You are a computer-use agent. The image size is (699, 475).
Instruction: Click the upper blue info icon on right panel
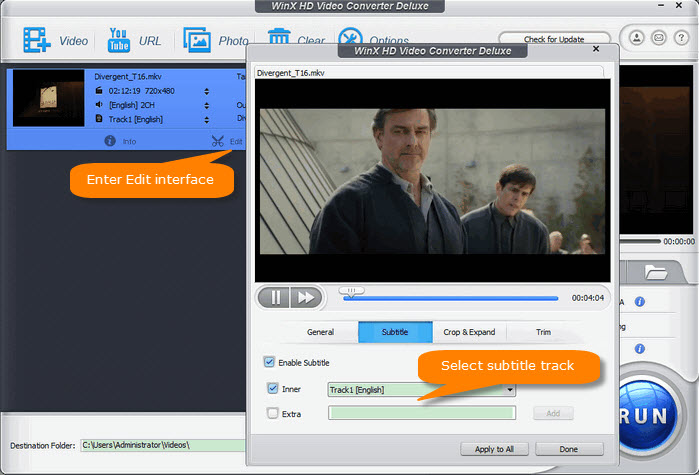(x=640, y=302)
